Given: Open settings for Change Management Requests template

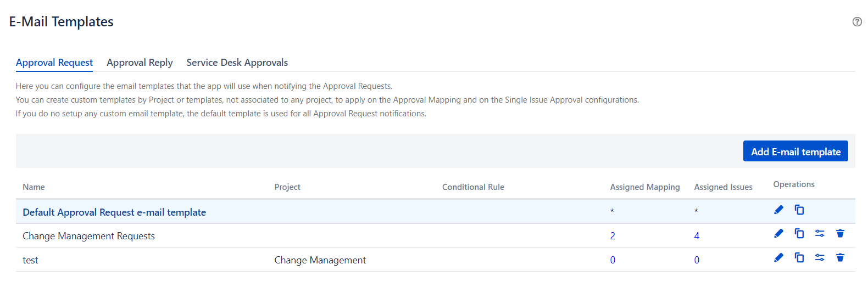Looking at the screenshot, I should tap(820, 234).
